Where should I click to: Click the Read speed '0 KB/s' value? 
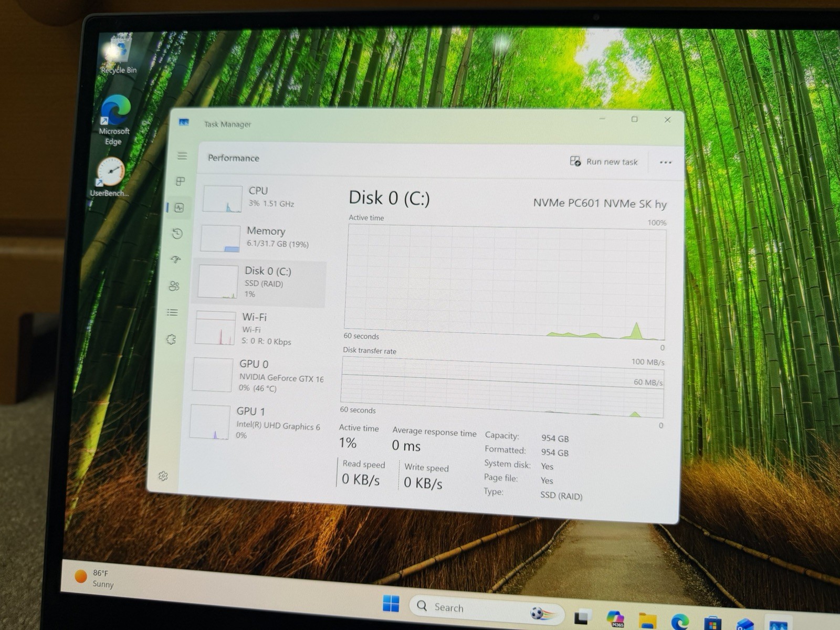[361, 479]
